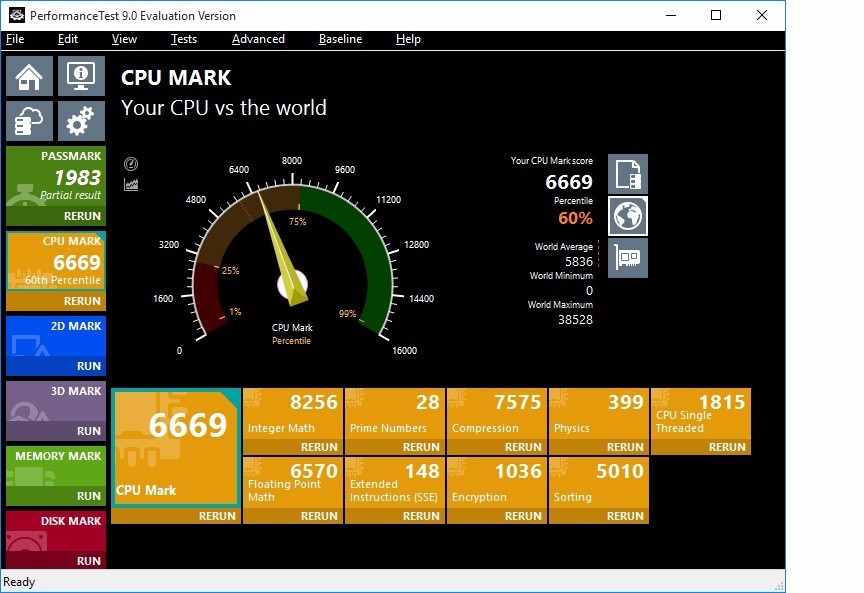Select the Memory Mark tile
The width and height of the screenshot is (864, 593).
pos(55,468)
